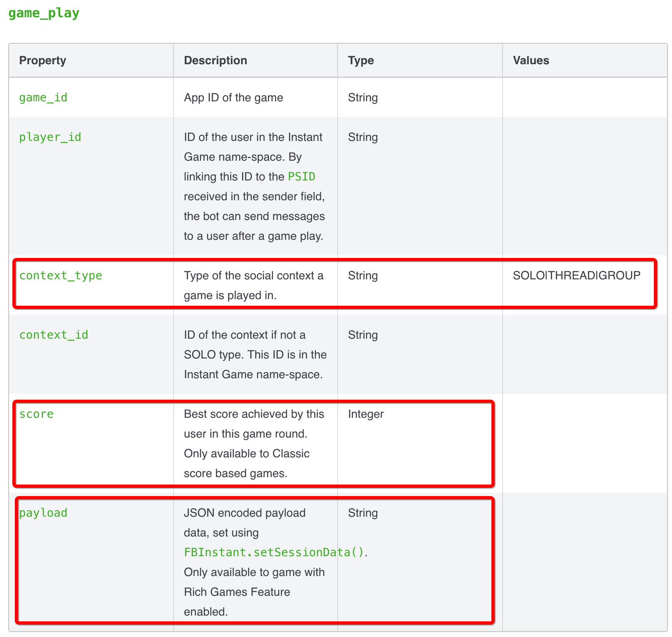The image size is (672, 637).
Task: Select the context_id property name
Action: coord(54,335)
